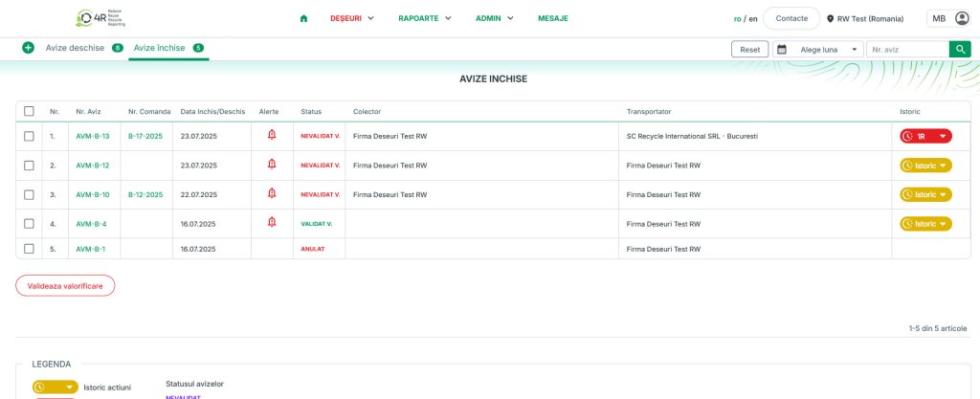This screenshot has height=399, width=980.
Task: Switch to Avize deschise tab
Action: 75,48
